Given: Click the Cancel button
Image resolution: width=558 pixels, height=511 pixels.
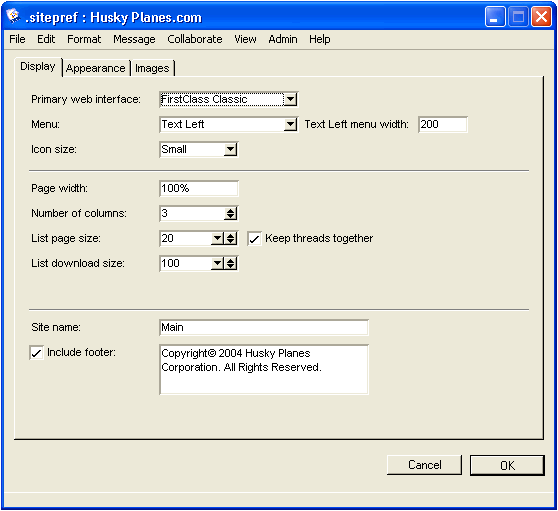Looking at the screenshot, I should tap(424, 465).
